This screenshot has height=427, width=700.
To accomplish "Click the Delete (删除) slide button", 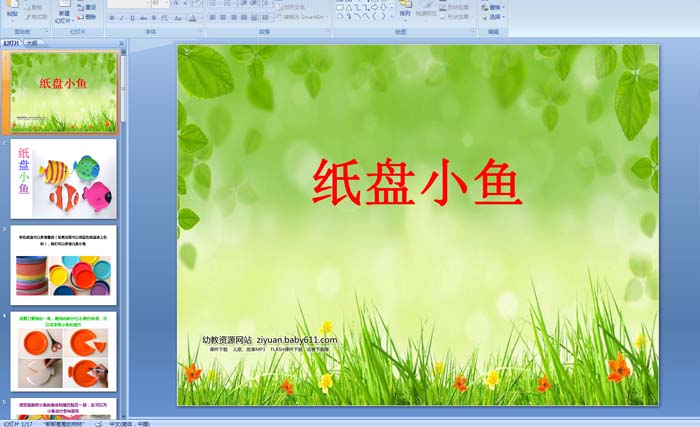I will tap(87, 17).
